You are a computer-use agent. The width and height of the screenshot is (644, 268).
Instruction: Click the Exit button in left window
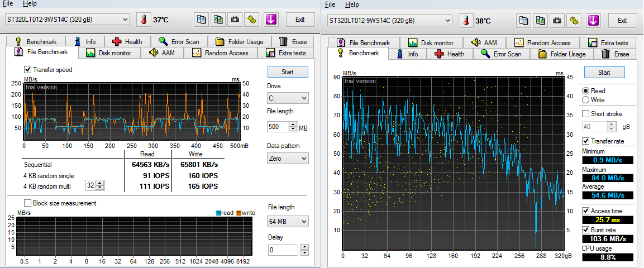[x=300, y=20]
